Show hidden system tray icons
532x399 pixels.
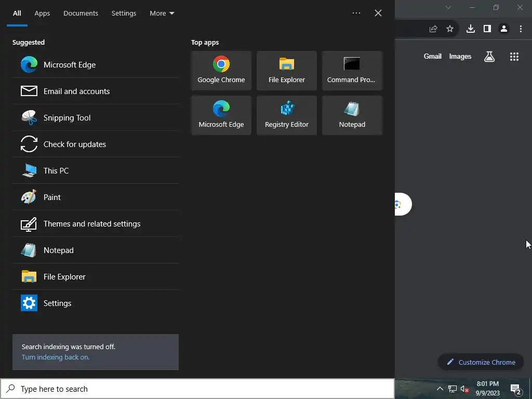pyautogui.click(x=440, y=389)
